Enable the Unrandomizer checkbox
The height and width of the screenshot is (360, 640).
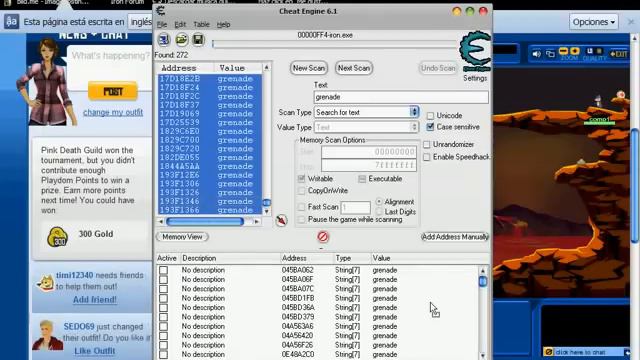coord(427,144)
